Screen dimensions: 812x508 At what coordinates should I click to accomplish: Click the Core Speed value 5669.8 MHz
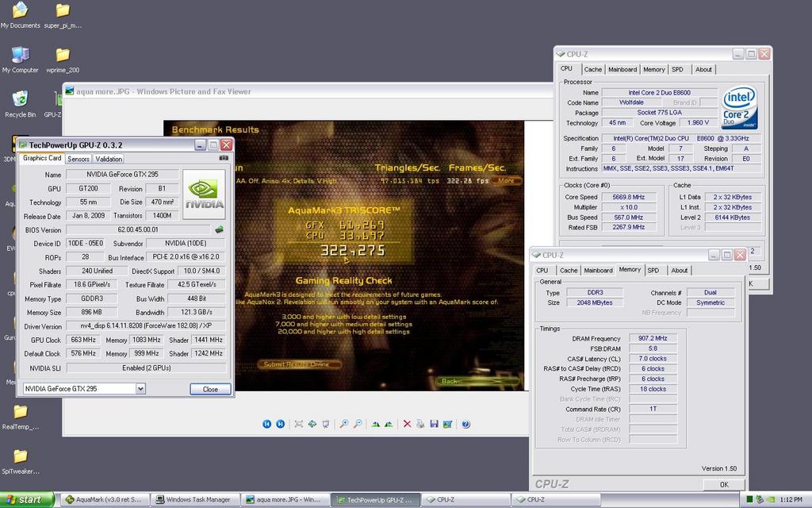pos(629,197)
